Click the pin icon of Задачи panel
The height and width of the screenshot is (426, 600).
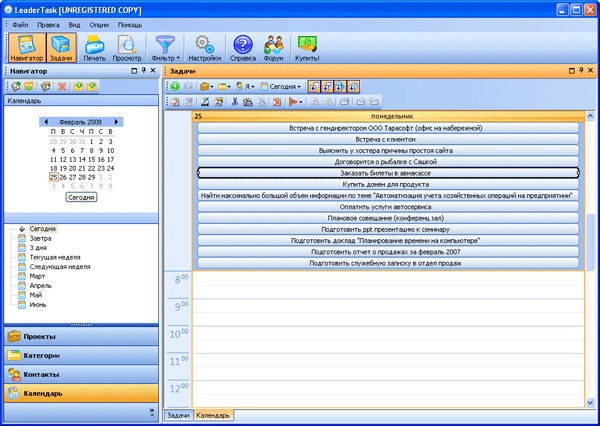581,70
